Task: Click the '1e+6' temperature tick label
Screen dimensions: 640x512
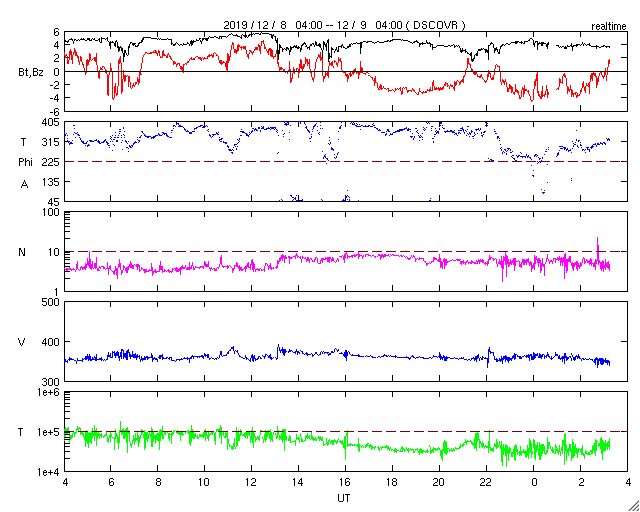Action: tap(50, 393)
